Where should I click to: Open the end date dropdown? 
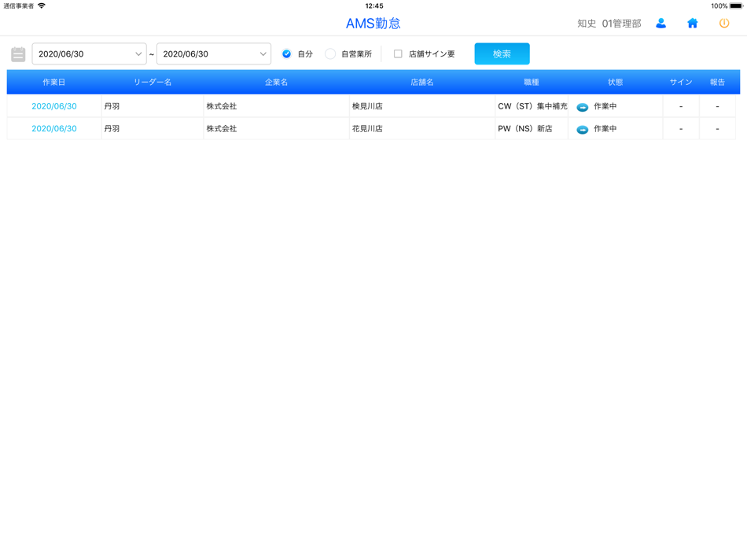tap(214, 53)
